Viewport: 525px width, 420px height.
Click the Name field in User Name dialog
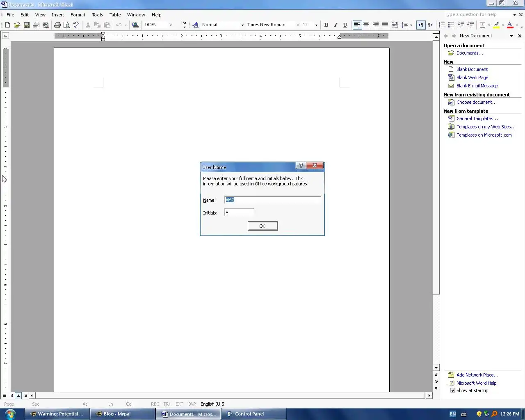click(273, 200)
